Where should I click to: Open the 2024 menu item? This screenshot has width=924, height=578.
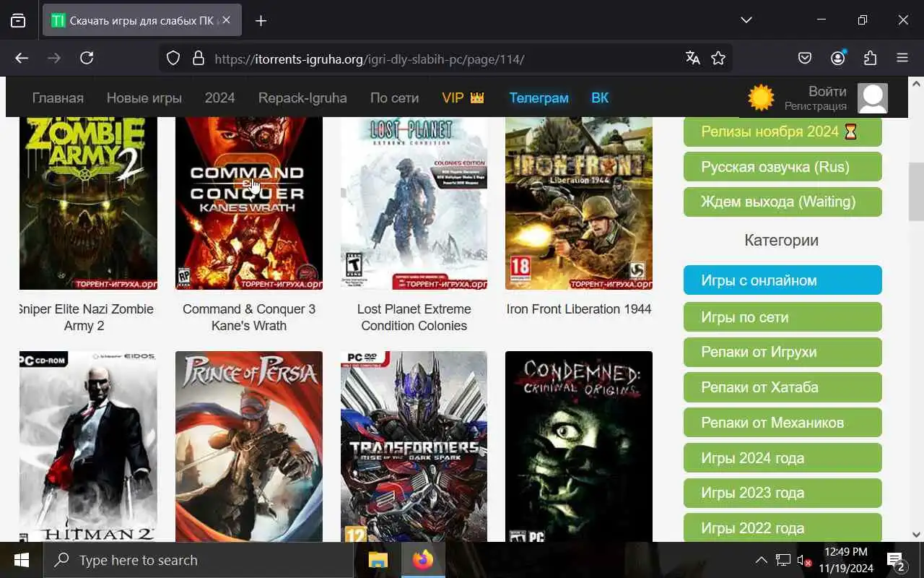coord(220,98)
